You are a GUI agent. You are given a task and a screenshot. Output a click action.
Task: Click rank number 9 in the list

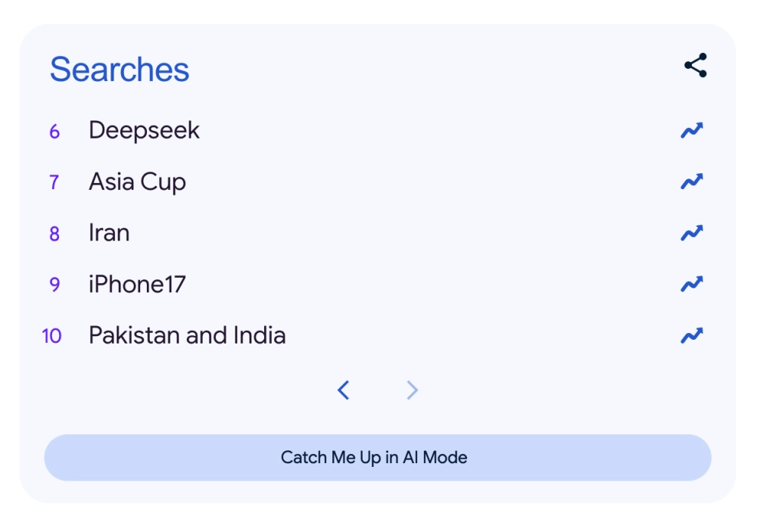click(x=55, y=285)
